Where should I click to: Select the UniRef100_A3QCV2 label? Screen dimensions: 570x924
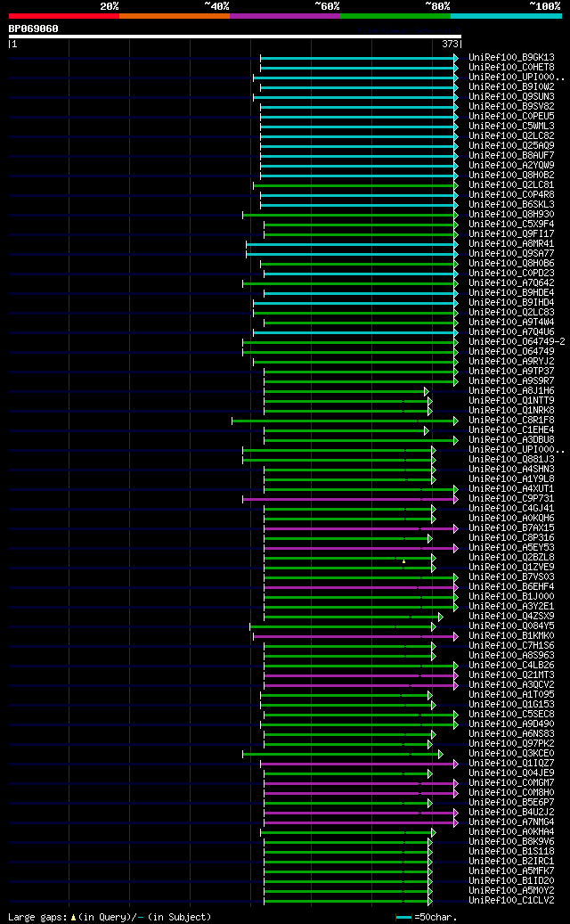(x=512, y=684)
